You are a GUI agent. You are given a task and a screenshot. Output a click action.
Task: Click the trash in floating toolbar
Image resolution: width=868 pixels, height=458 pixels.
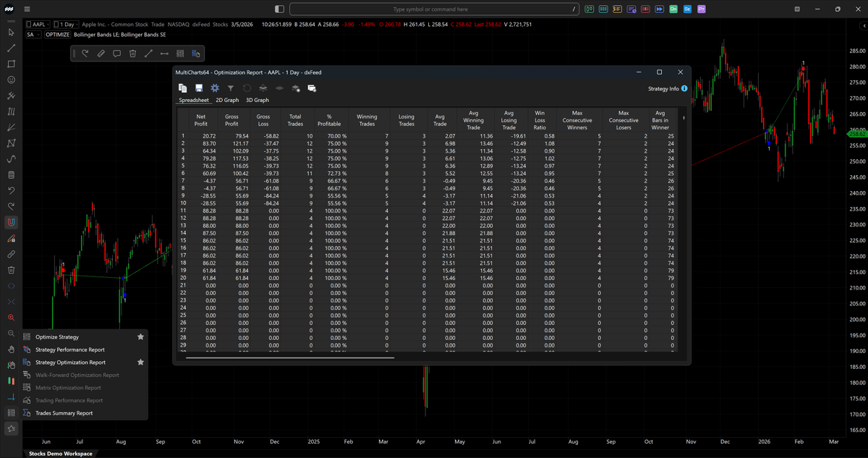click(132, 54)
